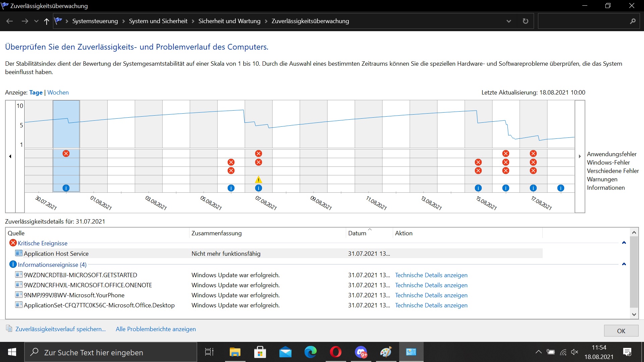Click the search magnifier icon in window
This screenshot has width=644, height=362.
(x=633, y=21)
